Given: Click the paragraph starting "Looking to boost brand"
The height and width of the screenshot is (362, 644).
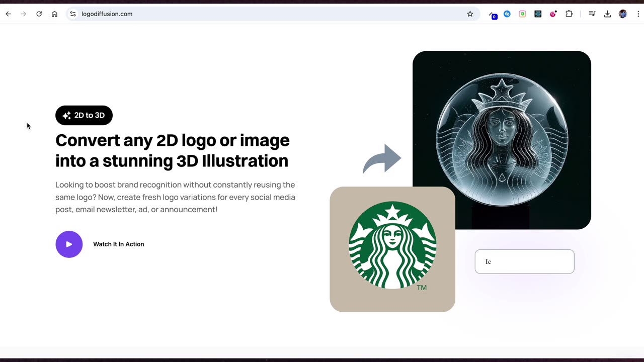Looking at the screenshot, I should coord(175,197).
